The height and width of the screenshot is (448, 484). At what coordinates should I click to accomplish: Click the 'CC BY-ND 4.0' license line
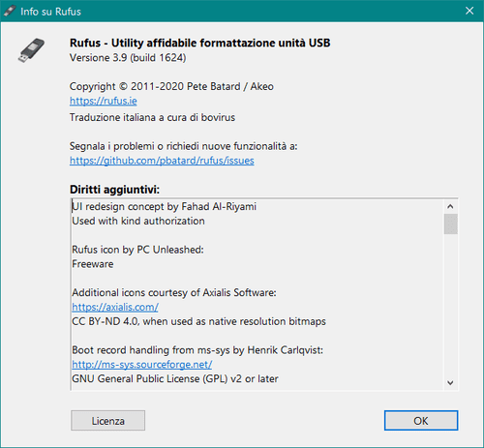(x=198, y=321)
